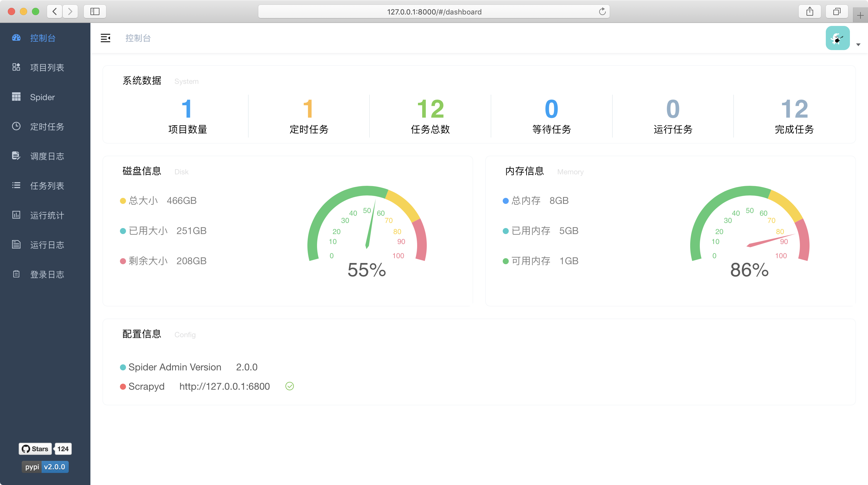Click the task list bullet icon
868x485 pixels.
(x=16, y=185)
